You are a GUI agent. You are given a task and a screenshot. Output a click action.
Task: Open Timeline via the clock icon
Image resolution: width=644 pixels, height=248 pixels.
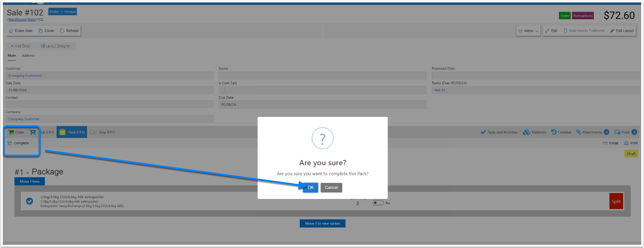click(554, 132)
